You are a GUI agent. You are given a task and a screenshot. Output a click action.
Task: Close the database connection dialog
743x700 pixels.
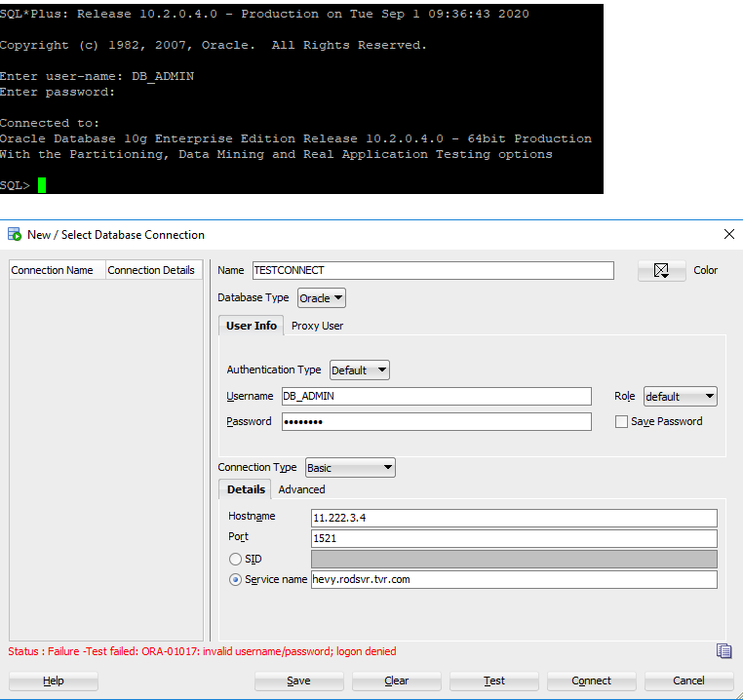[728, 234]
